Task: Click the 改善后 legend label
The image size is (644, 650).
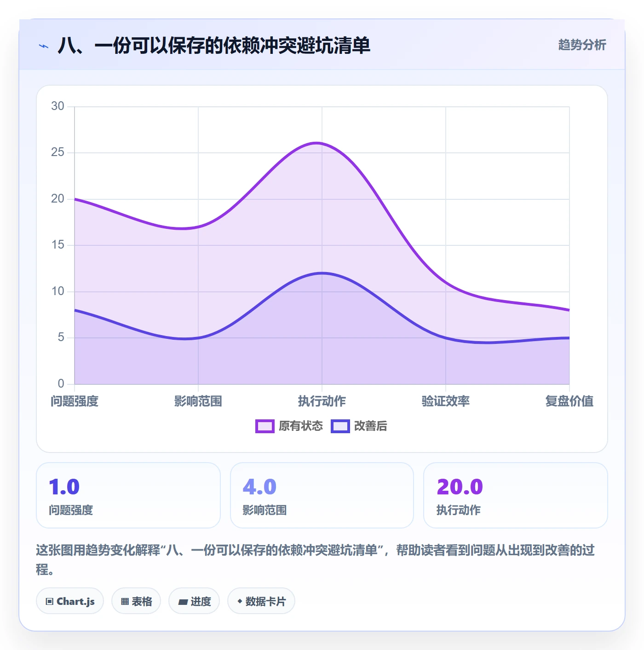Action: 370,426
